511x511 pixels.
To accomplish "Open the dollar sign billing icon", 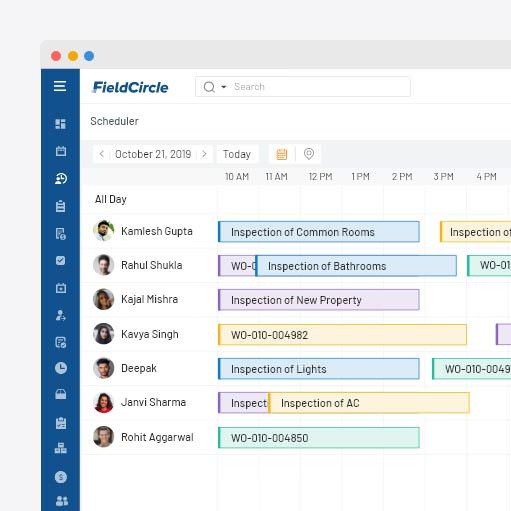I will click(x=61, y=477).
